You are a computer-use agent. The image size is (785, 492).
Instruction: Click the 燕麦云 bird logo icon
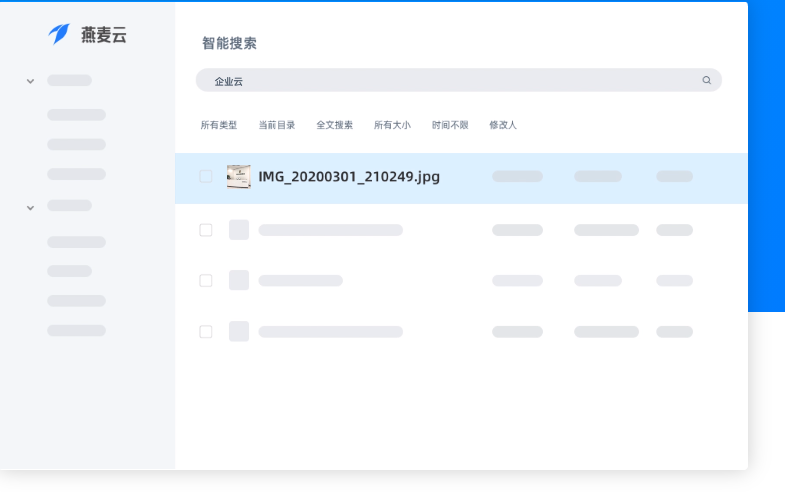pyautogui.click(x=60, y=34)
